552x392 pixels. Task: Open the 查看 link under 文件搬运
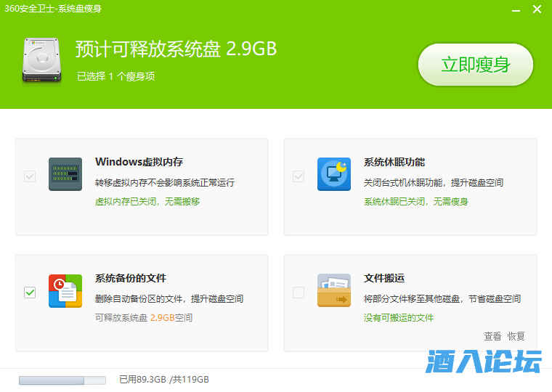click(x=492, y=336)
